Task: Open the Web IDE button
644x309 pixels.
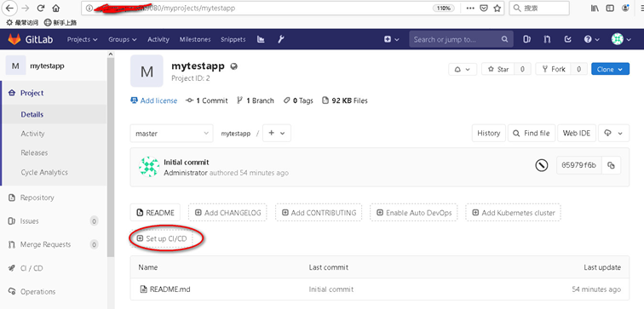Action: tap(577, 134)
